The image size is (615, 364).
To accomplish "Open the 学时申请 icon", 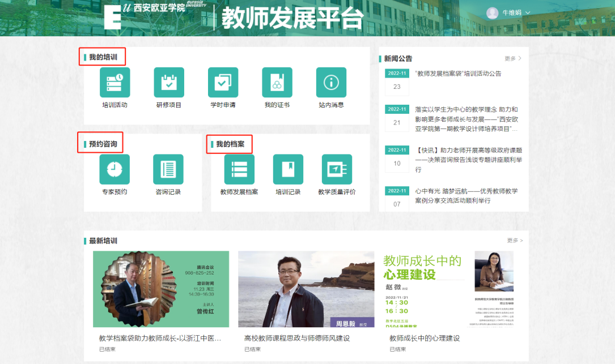I will click(223, 83).
